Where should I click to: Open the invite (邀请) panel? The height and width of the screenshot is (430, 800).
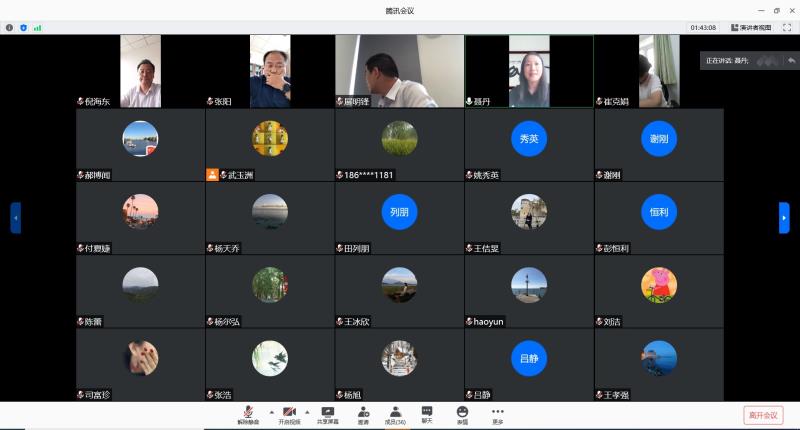tap(363, 415)
